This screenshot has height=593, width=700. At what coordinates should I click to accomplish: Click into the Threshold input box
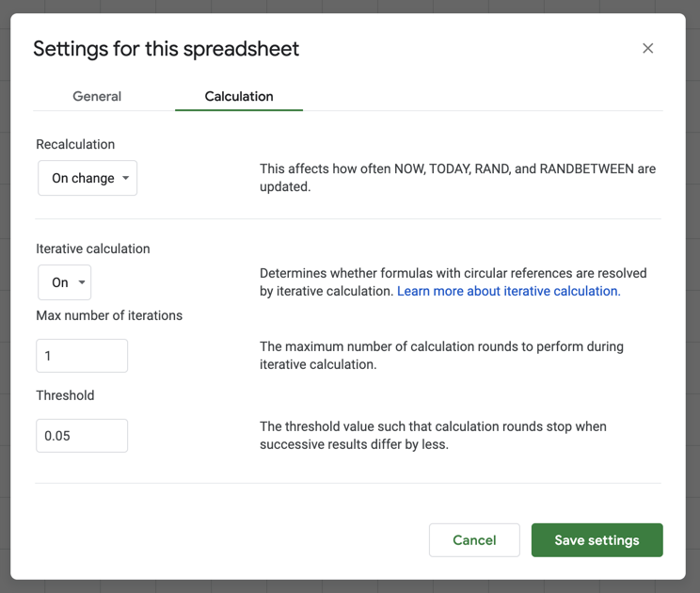pyautogui.click(x=82, y=436)
